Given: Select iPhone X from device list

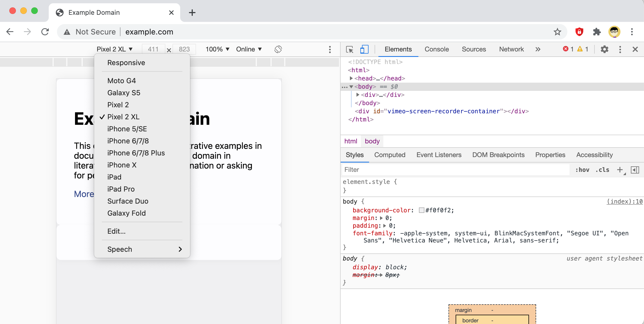Looking at the screenshot, I should [x=122, y=165].
